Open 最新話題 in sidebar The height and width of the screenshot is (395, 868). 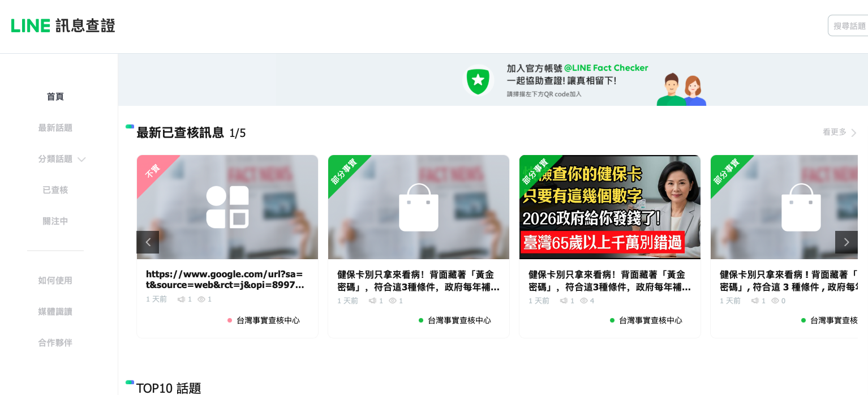point(55,128)
